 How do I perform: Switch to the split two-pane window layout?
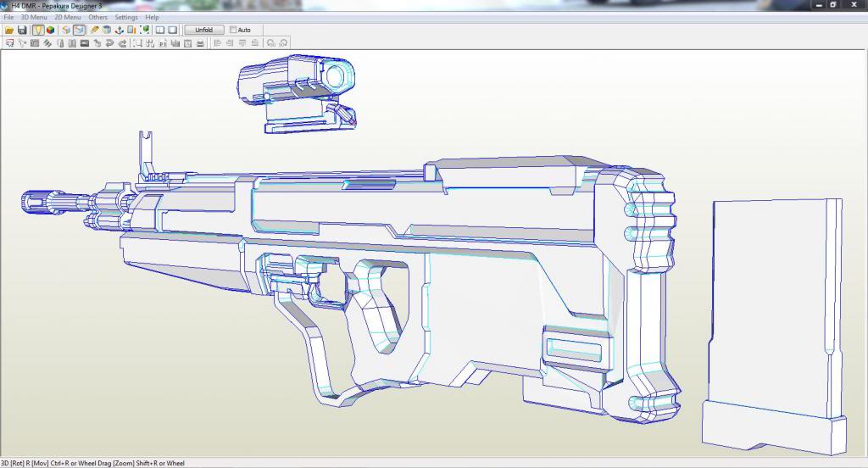pyautogui.click(x=160, y=30)
